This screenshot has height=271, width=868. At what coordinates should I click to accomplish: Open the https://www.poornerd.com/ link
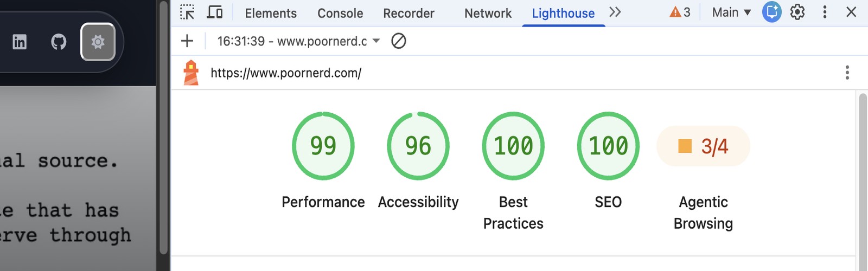[286, 73]
